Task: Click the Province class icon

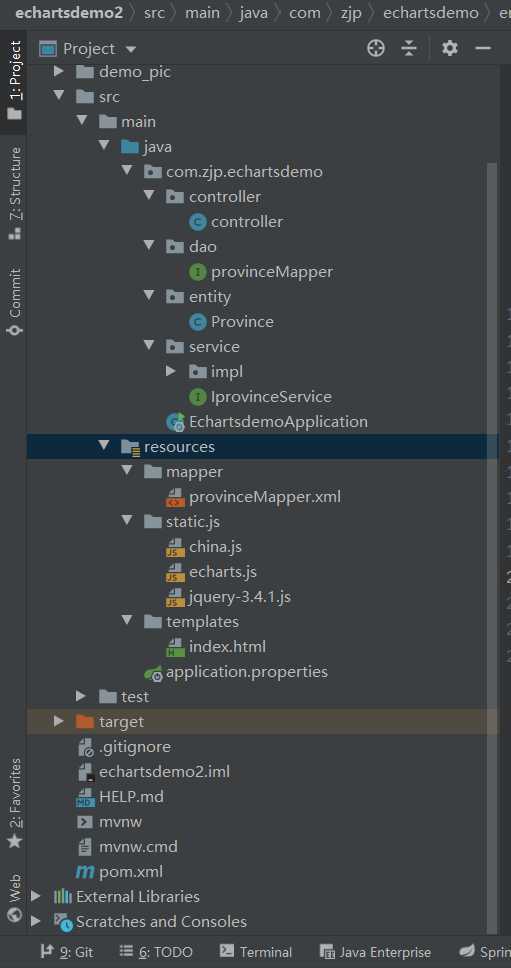Action: pyautogui.click(x=197, y=322)
